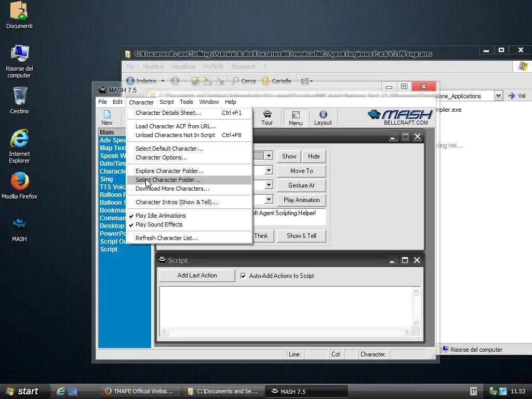Select the Mozilla Firefox desktop icon

[19, 185]
